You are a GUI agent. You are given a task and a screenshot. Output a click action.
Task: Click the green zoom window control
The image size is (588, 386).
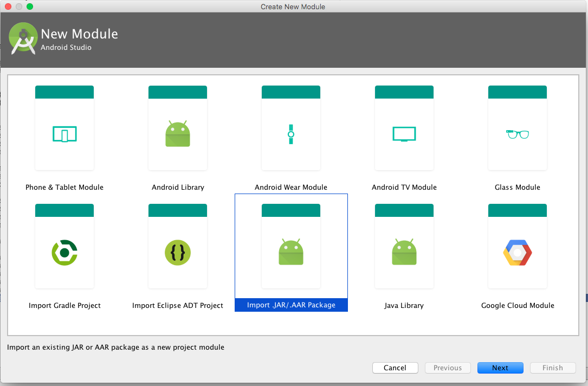(x=29, y=7)
